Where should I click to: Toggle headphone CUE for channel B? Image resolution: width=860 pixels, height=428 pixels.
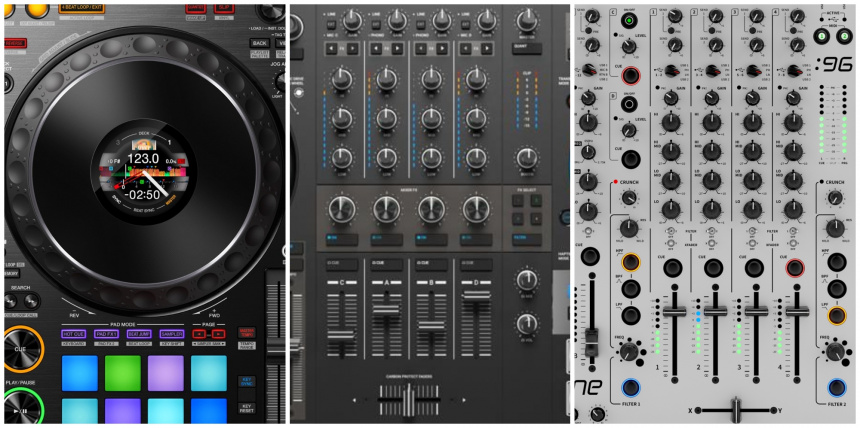click(x=431, y=264)
